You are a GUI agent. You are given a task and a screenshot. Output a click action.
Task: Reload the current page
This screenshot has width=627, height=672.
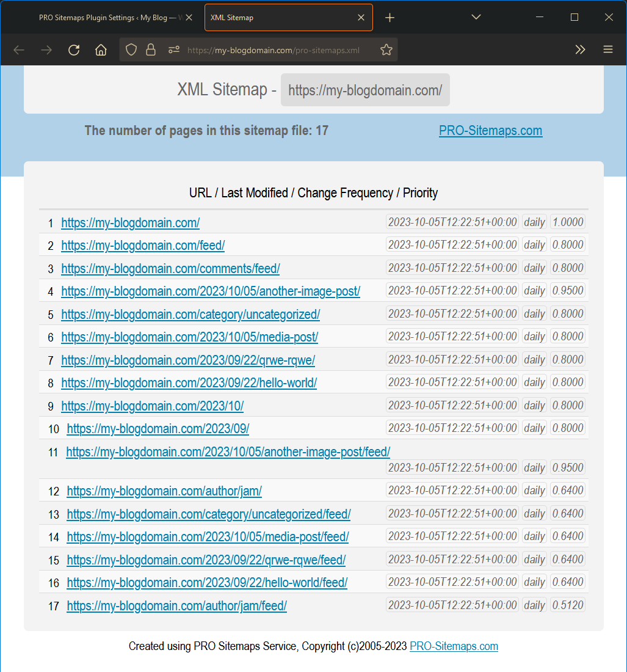tap(73, 49)
